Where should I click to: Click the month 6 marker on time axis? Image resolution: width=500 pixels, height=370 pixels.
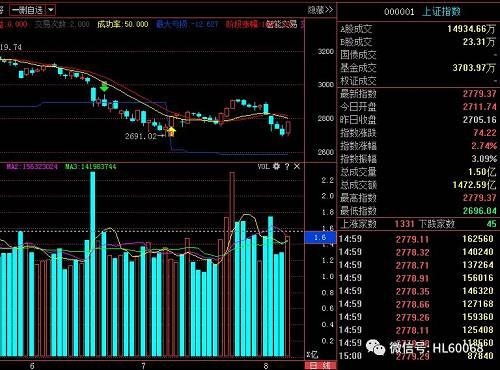[32, 366]
